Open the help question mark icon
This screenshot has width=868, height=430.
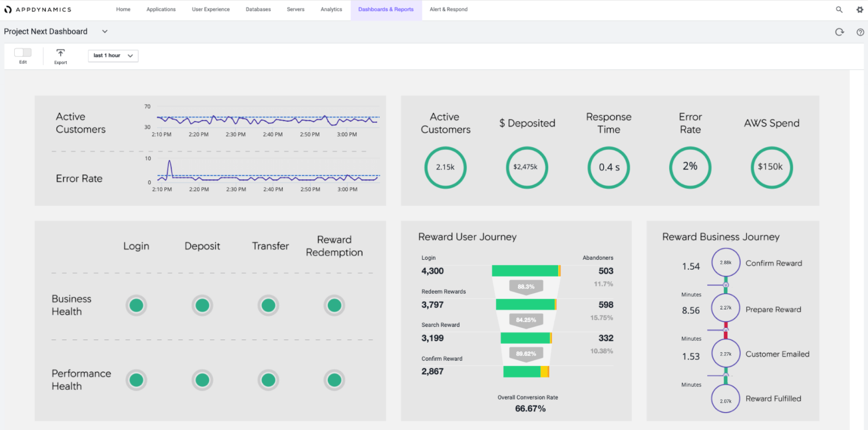point(860,32)
